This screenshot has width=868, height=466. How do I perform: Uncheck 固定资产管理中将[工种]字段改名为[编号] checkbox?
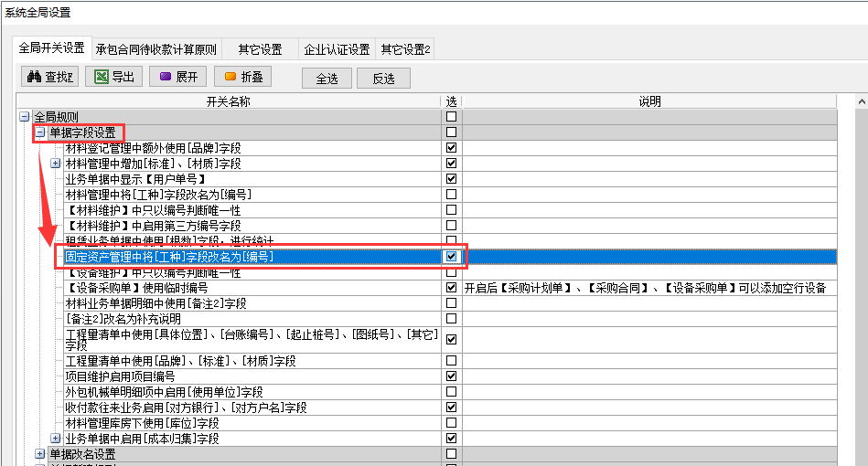pos(451,257)
